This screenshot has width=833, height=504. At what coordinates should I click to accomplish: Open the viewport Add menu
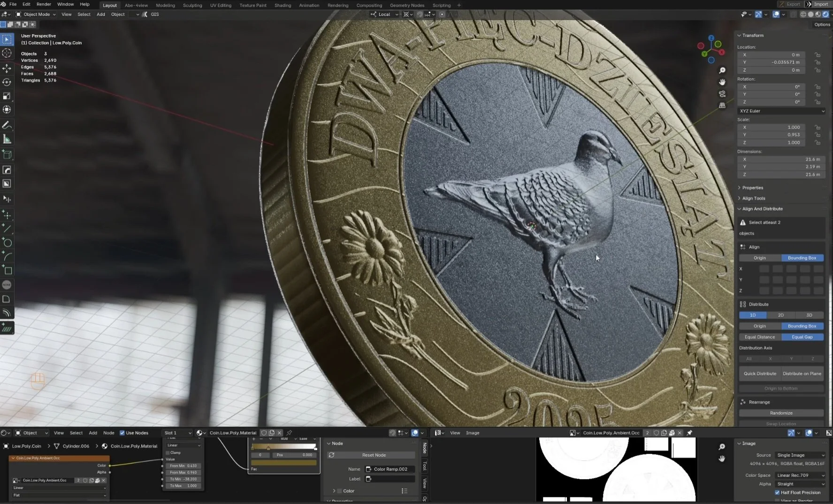tap(101, 15)
